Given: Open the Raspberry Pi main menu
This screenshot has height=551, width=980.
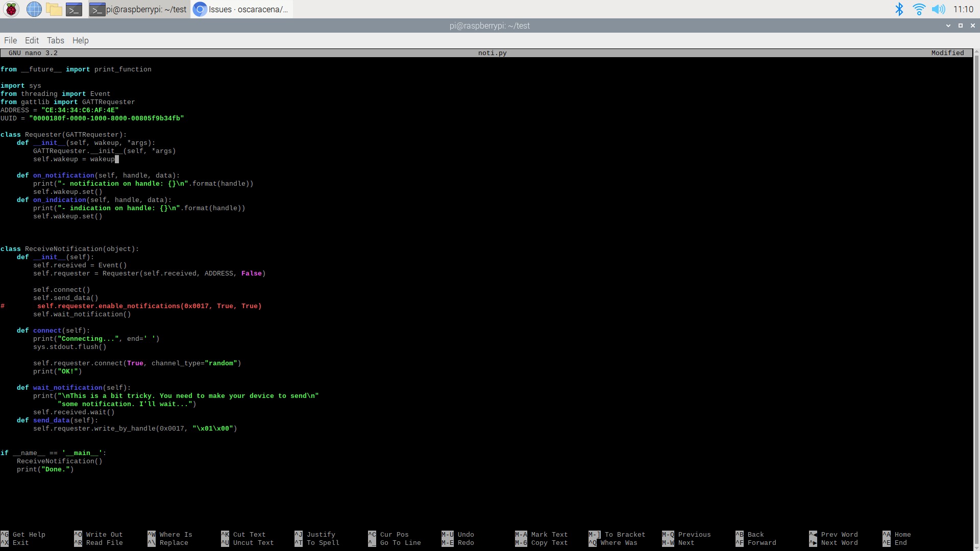Looking at the screenshot, I should click(x=11, y=9).
